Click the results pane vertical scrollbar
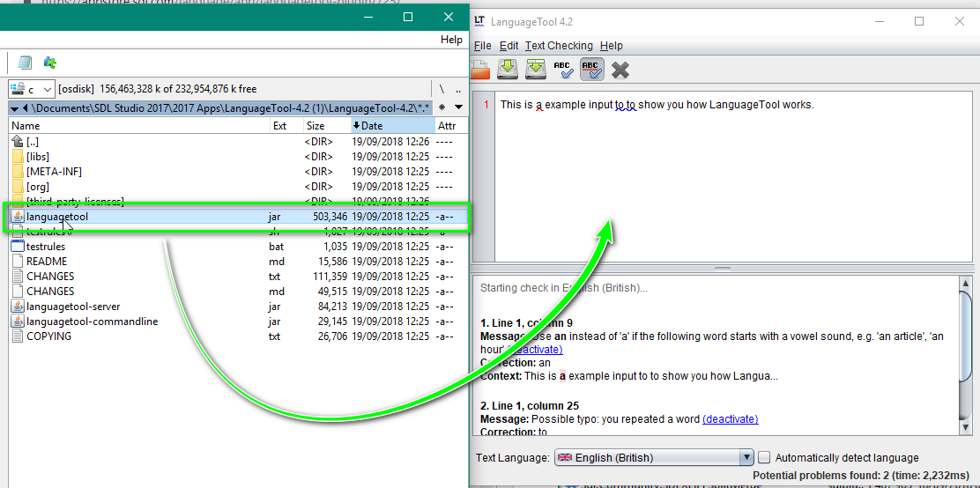The image size is (980, 488). click(x=964, y=354)
